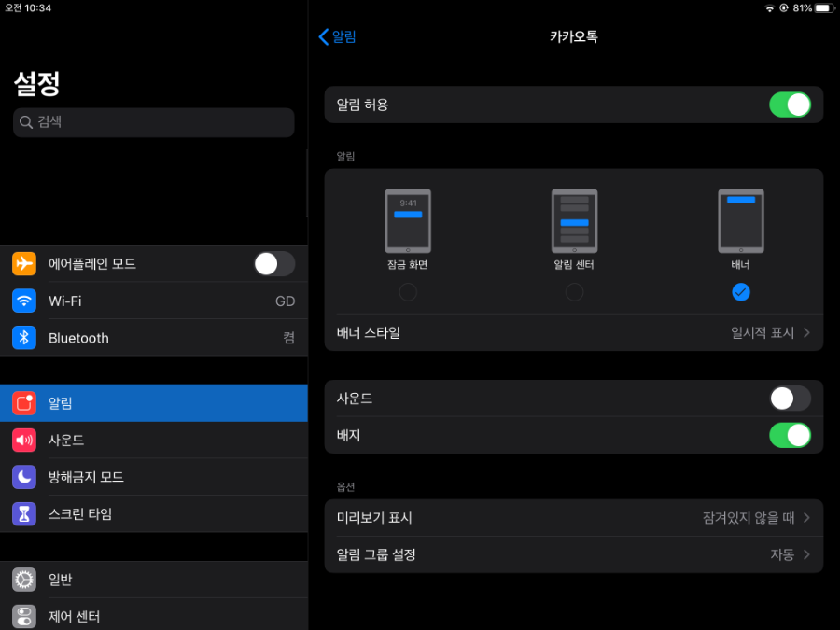Click the Wi-Fi status bar indicator
Image resolution: width=840 pixels, height=630 pixels.
(x=769, y=8)
